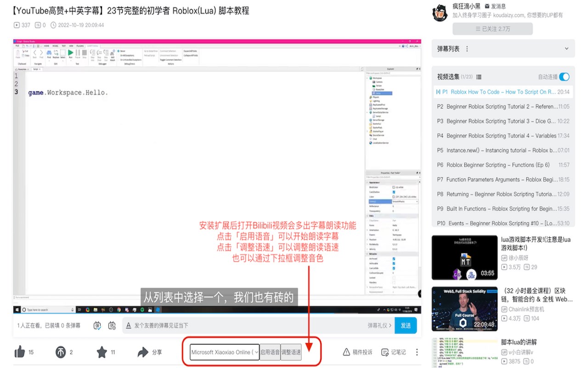Open more options vertical dots at bottom

(417, 352)
